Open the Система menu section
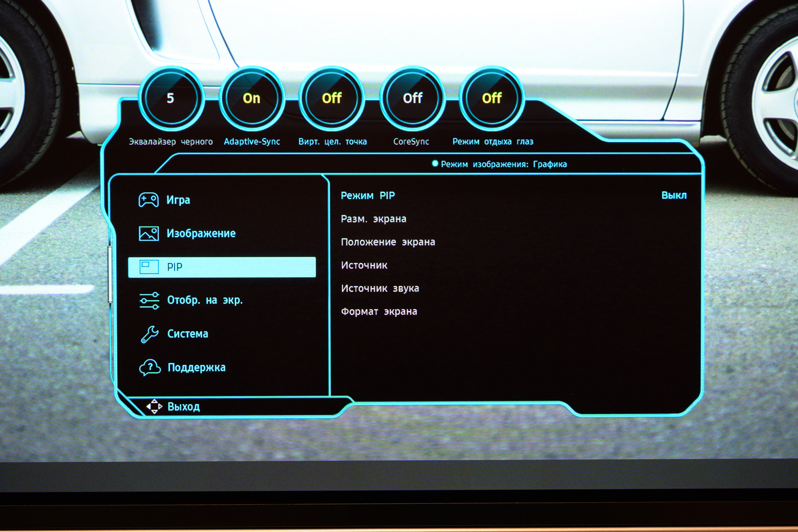798x532 pixels. pos(187,334)
